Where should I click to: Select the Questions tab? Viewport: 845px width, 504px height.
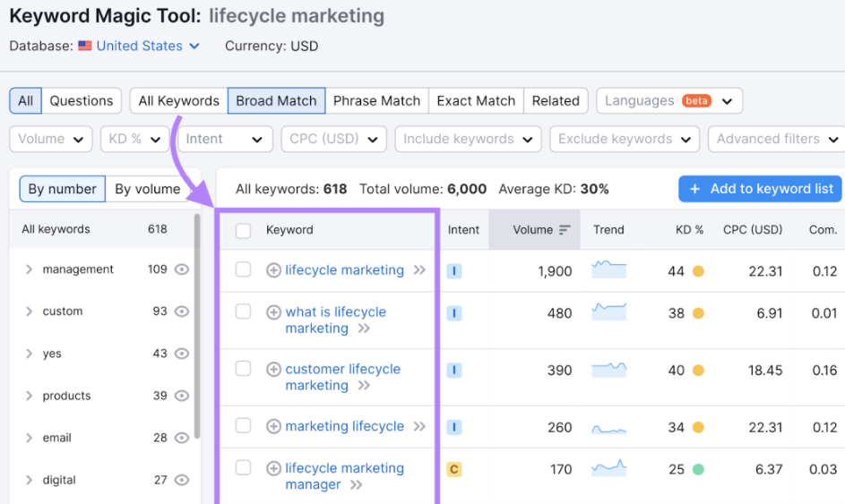tap(81, 101)
